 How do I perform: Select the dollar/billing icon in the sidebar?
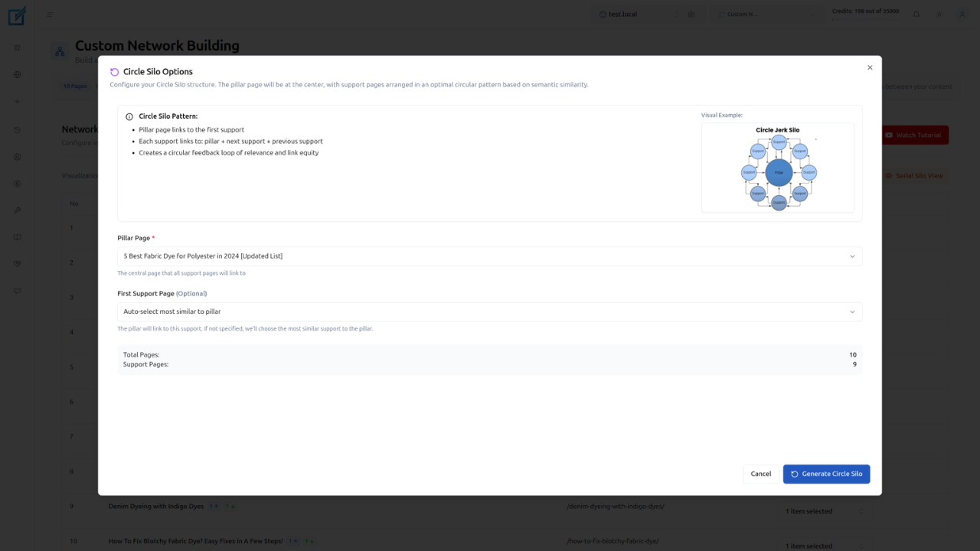17,183
